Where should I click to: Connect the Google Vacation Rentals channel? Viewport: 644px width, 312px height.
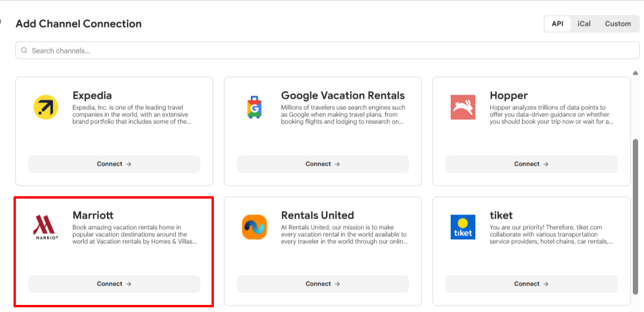[323, 164]
